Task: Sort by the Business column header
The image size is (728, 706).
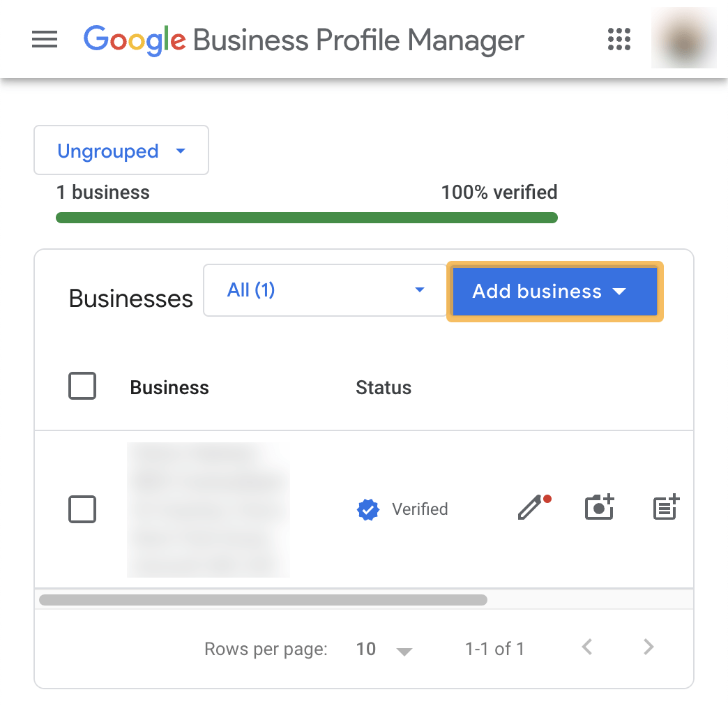Action: 169,387
